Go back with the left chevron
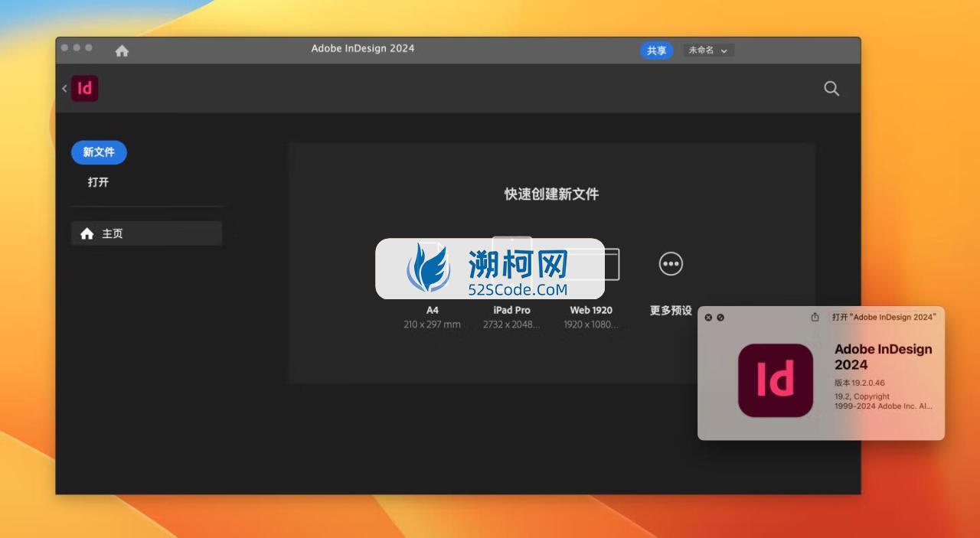 pos(64,89)
